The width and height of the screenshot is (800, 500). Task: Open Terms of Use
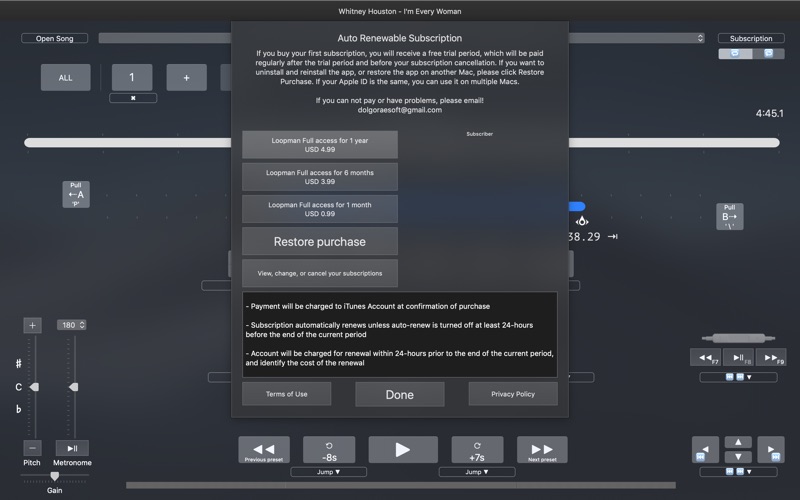tap(287, 394)
